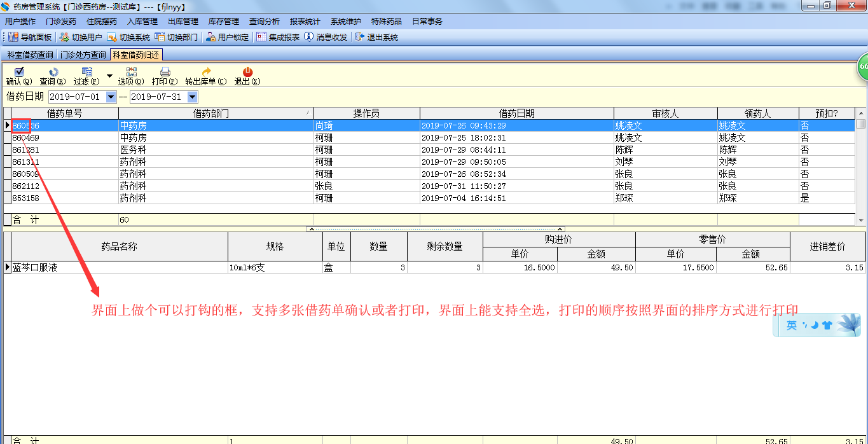
Task: Open the 系统维护 menu
Action: [346, 21]
